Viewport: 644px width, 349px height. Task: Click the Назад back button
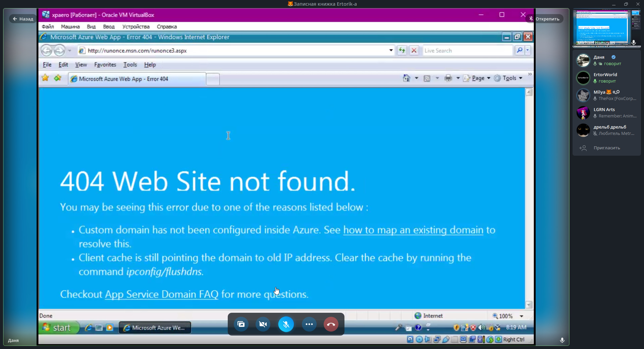[x=23, y=19]
